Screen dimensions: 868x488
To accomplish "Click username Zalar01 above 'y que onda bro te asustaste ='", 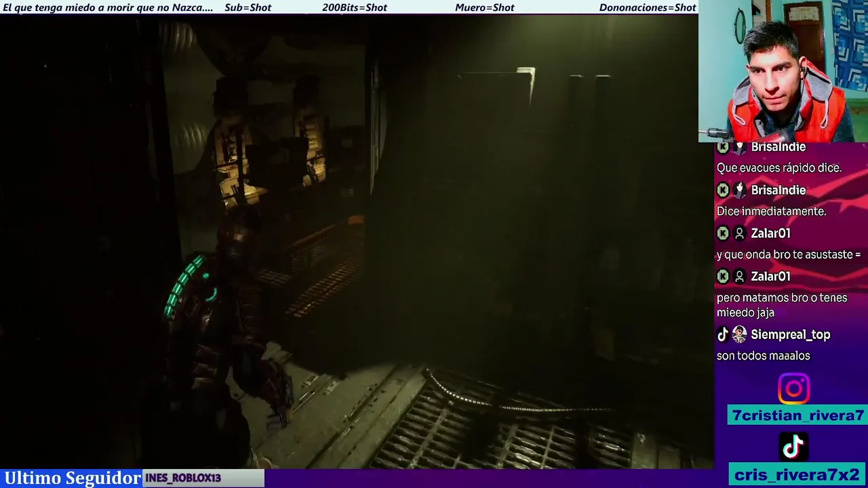I will pos(770,233).
